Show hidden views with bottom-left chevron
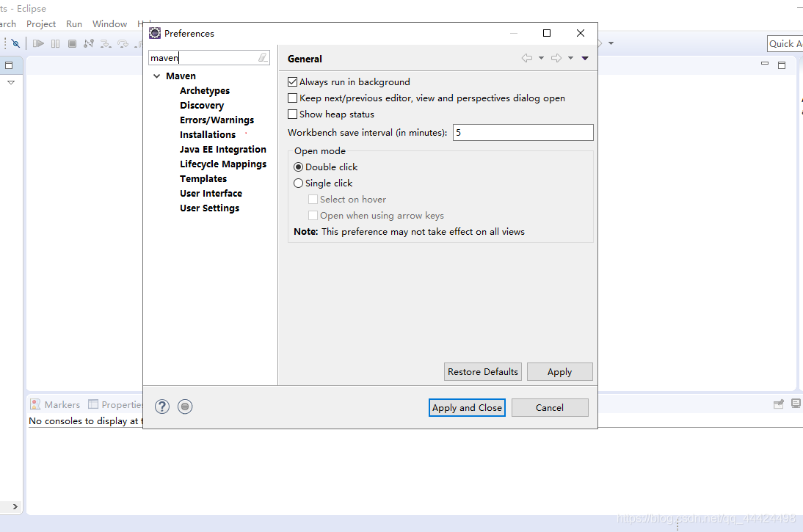 (x=15, y=506)
